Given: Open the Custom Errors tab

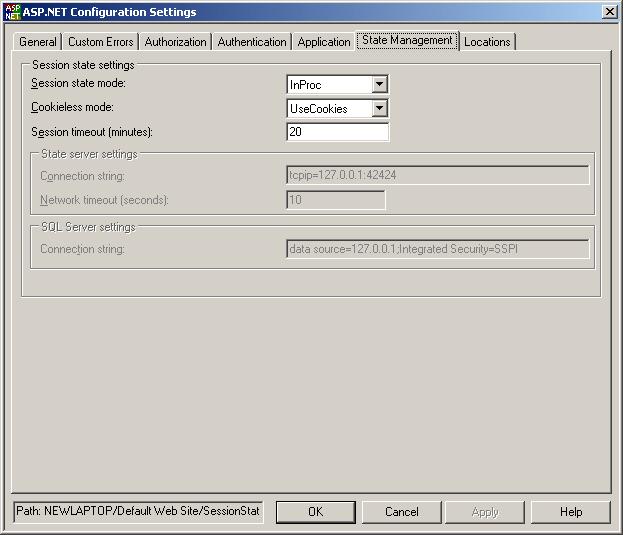Looking at the screenshot, I should pos(101,42).
